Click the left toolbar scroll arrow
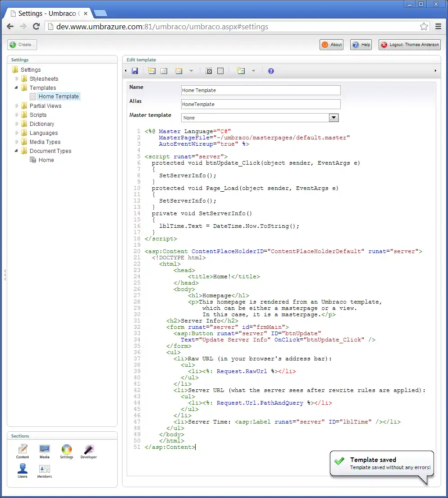 (126, 71)
